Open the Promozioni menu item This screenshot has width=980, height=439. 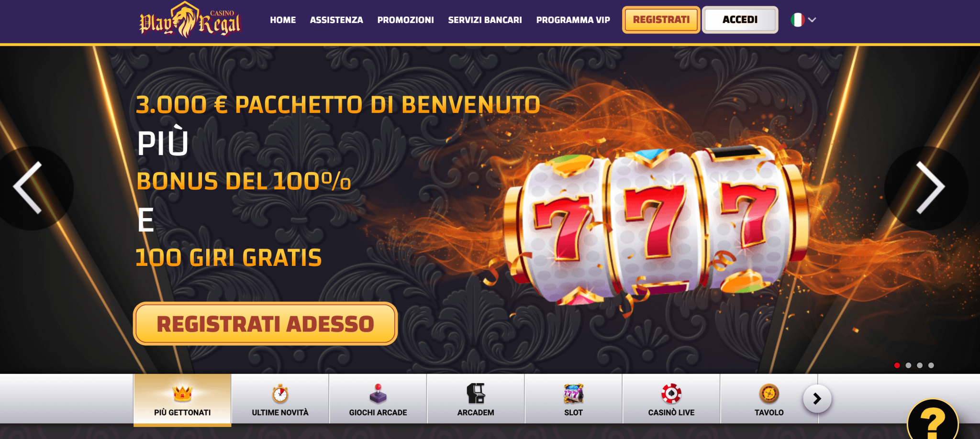point(405,20)
